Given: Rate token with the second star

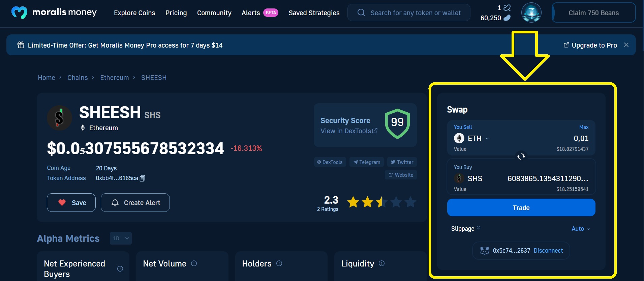Looking at the screenshot, I should [x=367, y=202].
